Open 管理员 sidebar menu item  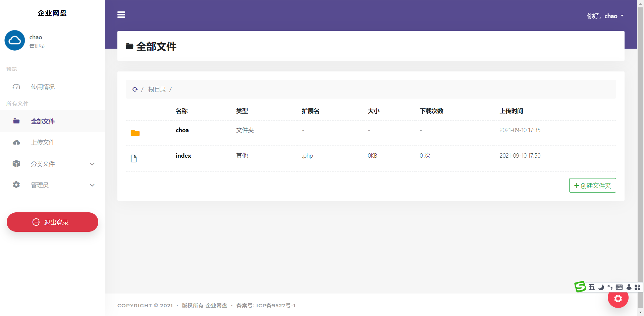(x=52, y=185)
